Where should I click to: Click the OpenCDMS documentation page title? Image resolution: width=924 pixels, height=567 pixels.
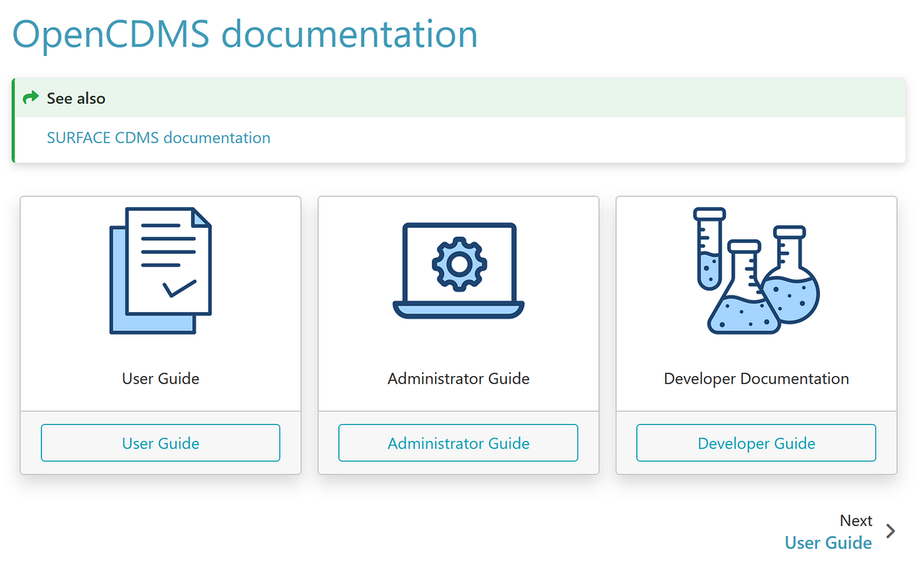pos(244,34)
